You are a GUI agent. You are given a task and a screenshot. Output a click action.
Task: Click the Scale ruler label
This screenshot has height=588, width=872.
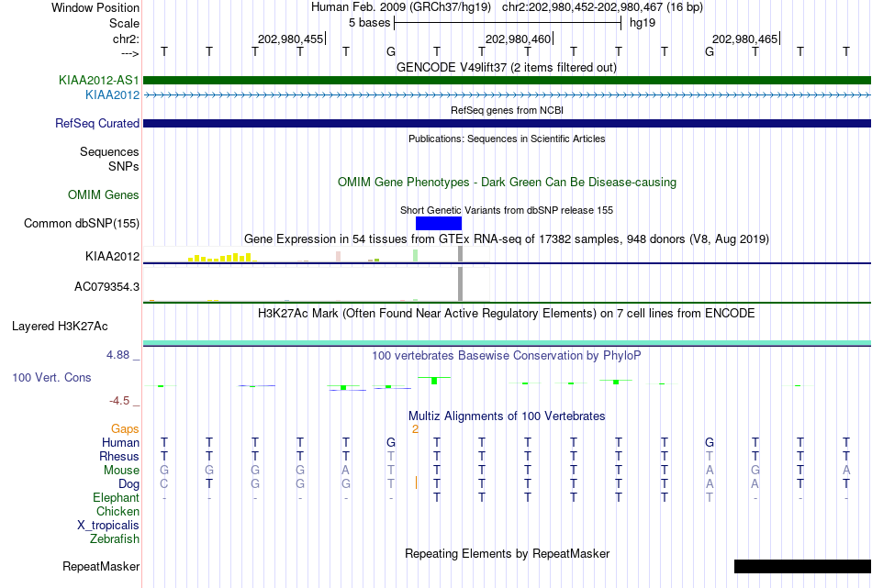(125, 23)
